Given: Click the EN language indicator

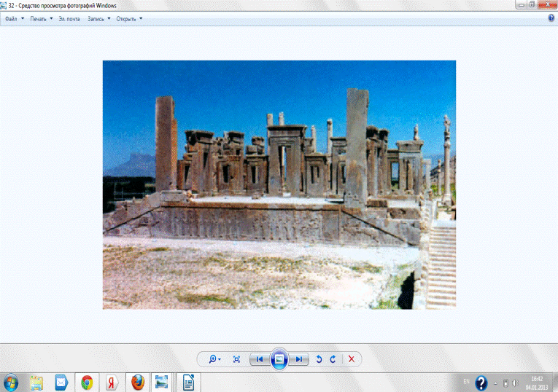Looking at the screenshot, I should [x=467, y=382].
